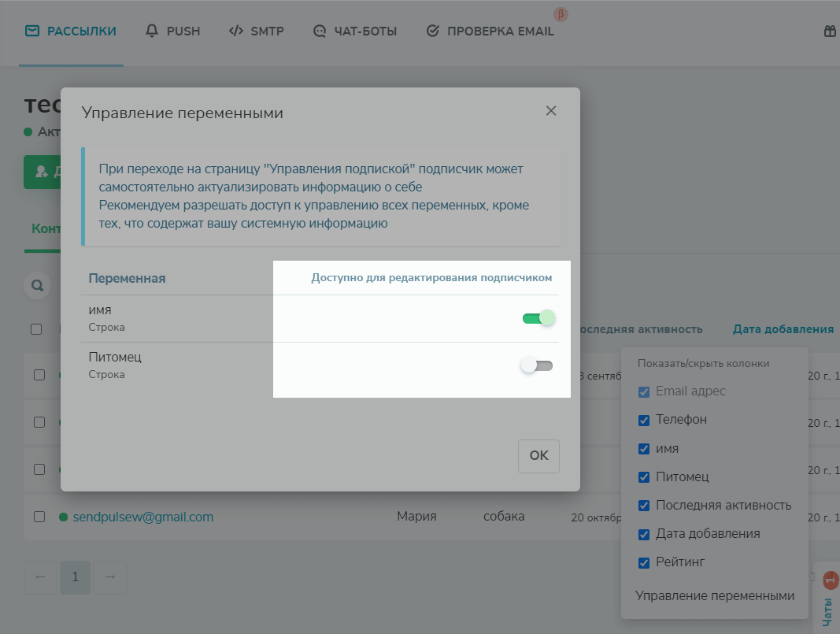Open the Рассылки tab
This screenshot has width=840, height=634.
pos(71,32)
